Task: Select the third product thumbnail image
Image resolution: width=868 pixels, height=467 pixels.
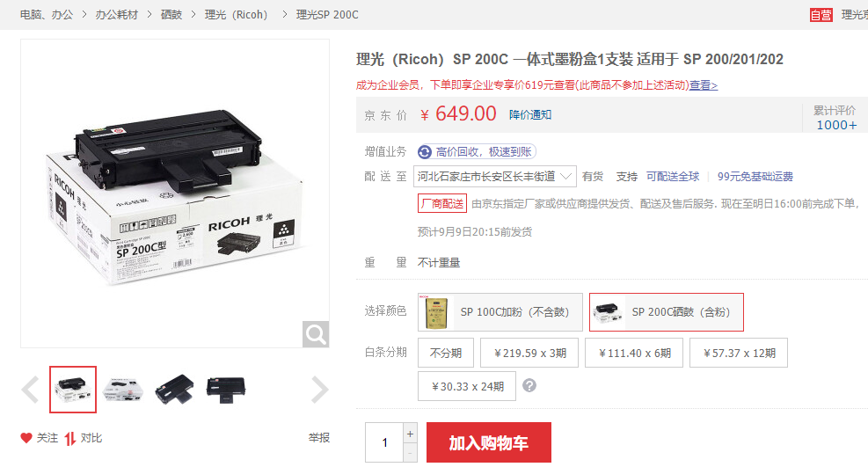Action: click(x=175, y=390)
